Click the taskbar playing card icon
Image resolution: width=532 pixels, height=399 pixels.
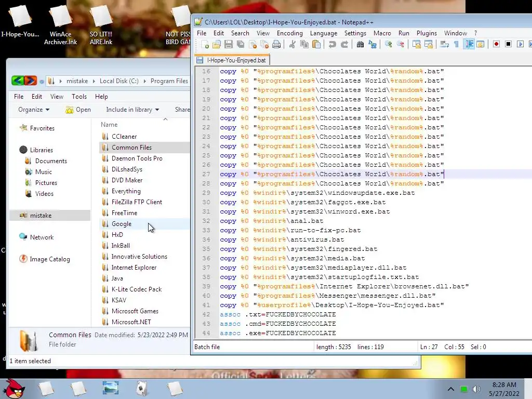pyautogui.click(x=142, y=389)
